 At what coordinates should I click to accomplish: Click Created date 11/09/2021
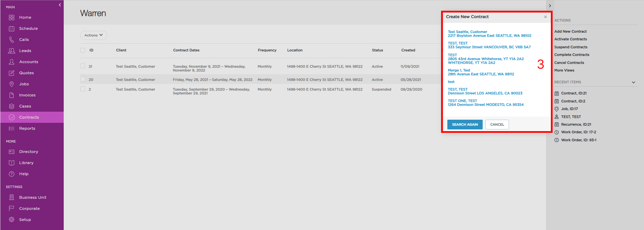tap(410, 67)
